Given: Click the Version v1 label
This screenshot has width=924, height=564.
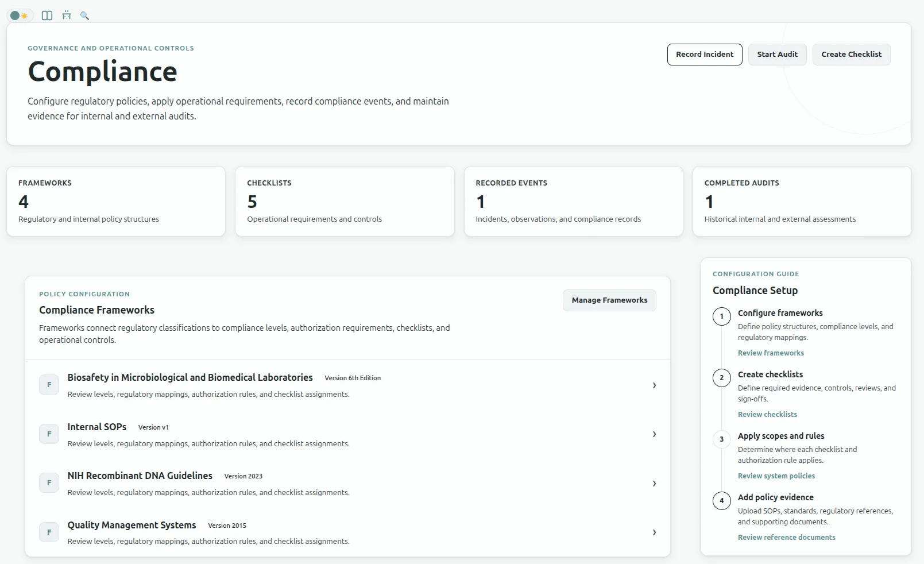Looking at the screenshot, I should coord(153,427).
